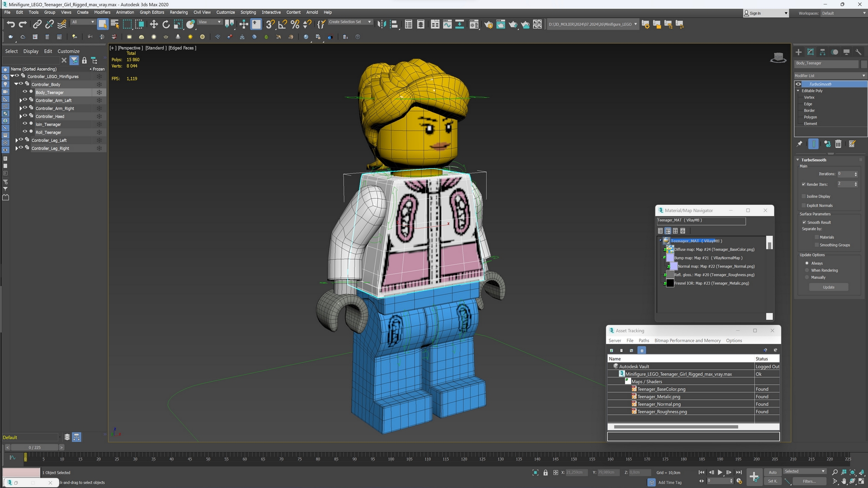This screenshot has width=868, height=488.
Task: Select the When Rendering update option
Action: 807,270
